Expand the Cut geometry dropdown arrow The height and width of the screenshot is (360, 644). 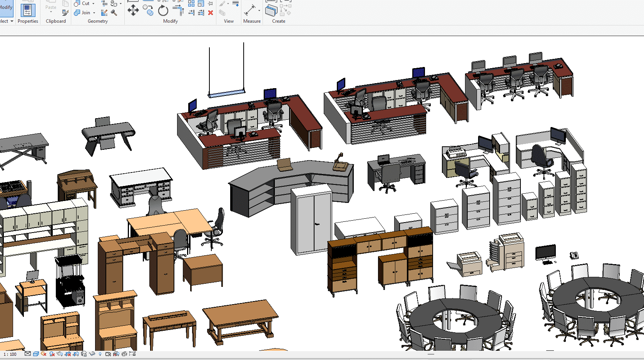coord(93,3)
